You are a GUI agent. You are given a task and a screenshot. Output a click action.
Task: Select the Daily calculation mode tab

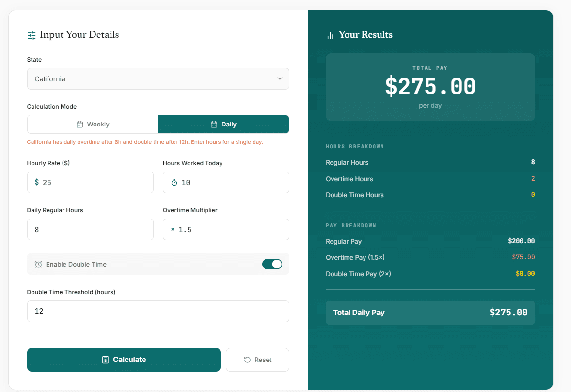pyautogui.click(x=223, y=124)
